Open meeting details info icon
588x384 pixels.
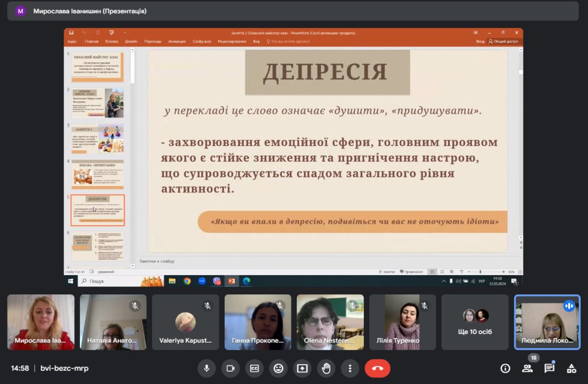tap(505, 369)
